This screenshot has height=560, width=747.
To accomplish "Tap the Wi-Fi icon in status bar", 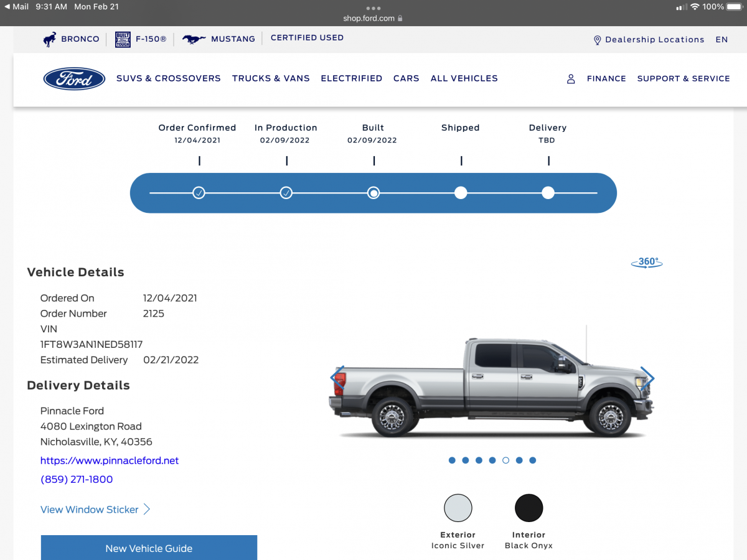I will pyautogui.click(x=695, y=7).
